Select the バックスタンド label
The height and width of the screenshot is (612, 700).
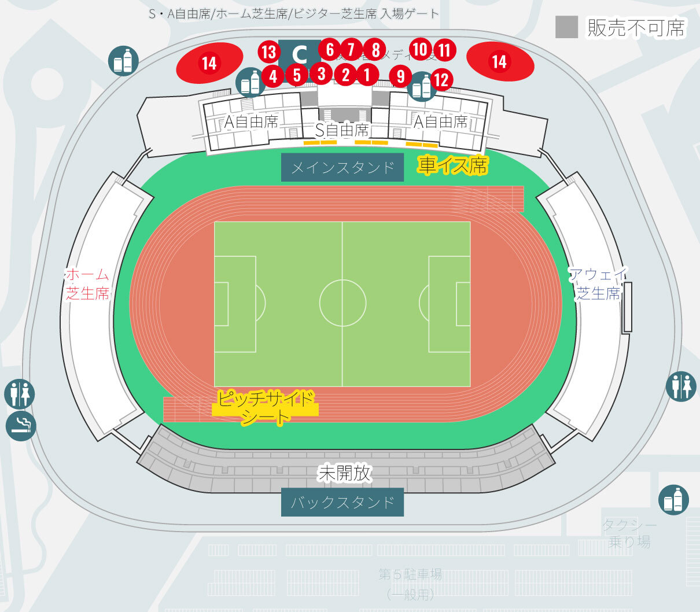click(x=342, y=502)
